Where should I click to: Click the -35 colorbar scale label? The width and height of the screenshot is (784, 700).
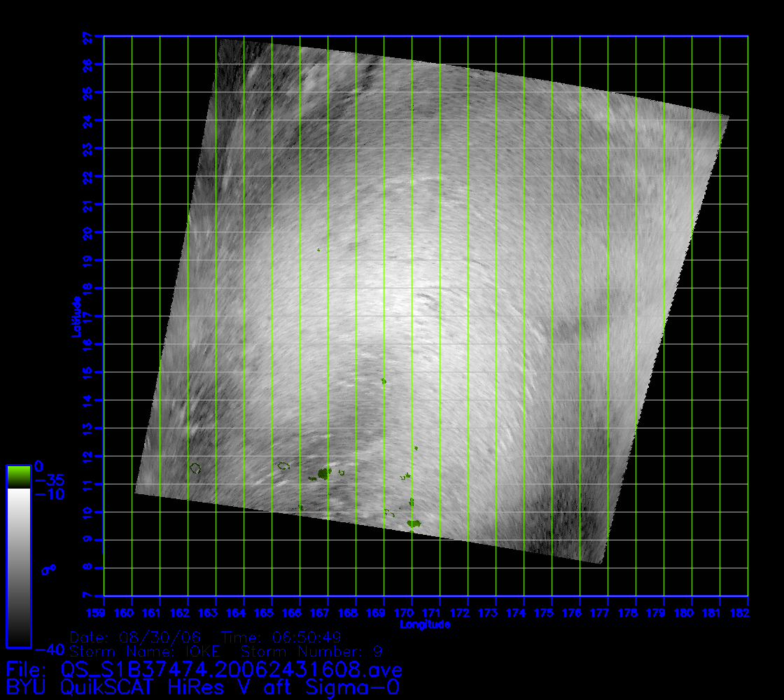tap(49, 481)
